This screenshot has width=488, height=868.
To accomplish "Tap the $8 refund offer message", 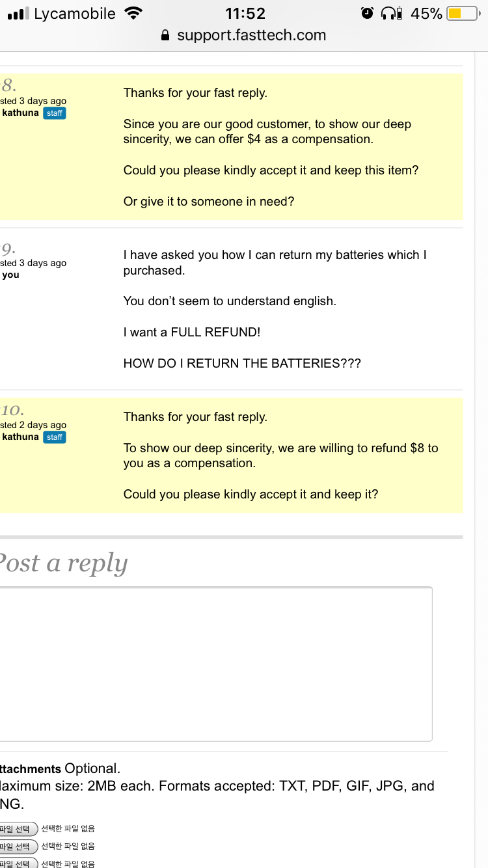I will tap(280, 455).
